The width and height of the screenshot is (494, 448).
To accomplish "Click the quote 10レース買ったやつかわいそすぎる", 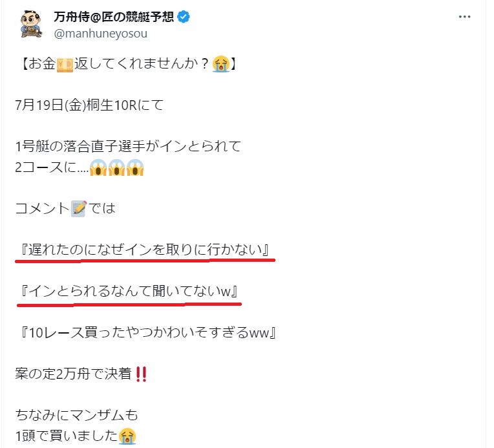I will (149, 333).
